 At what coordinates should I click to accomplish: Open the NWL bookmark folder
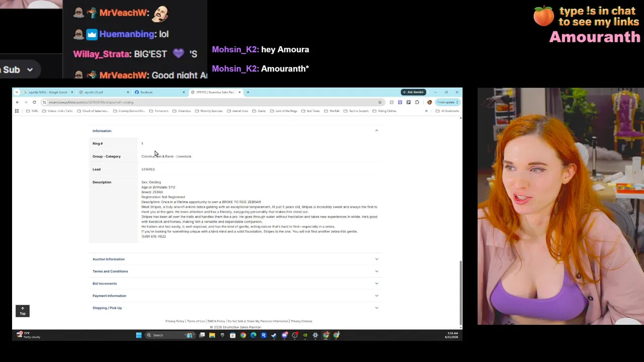coord(32,111)
